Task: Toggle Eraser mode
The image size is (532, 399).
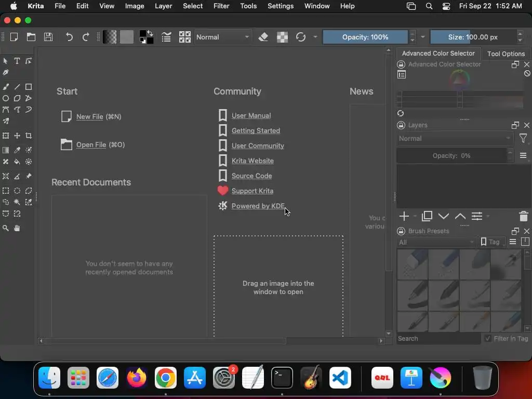Action: (263, 37)
